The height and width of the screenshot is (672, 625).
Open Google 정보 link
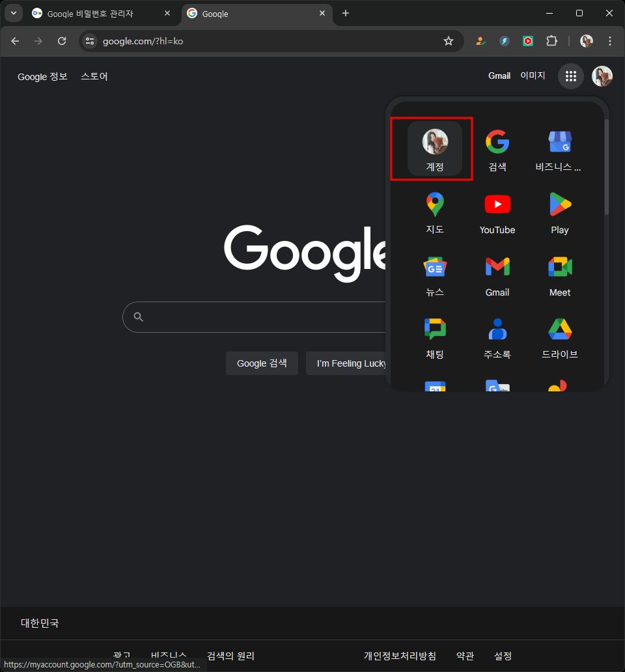click(x=42, y=77)
